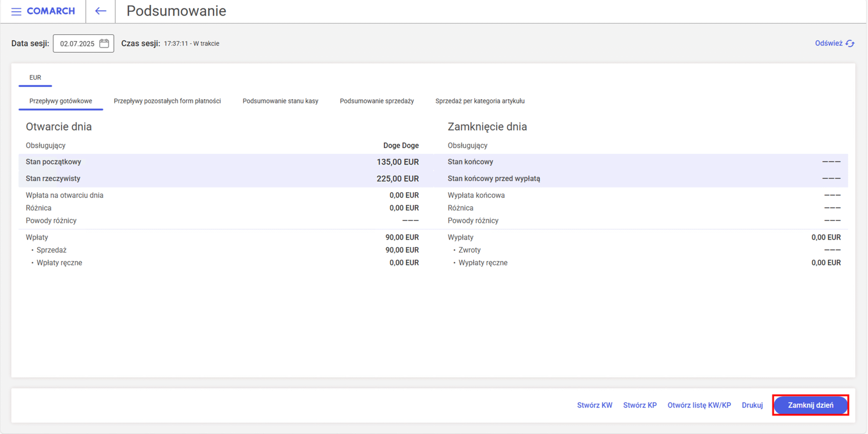Click the Wypłata końcowa label
868x434 pixels.
[476, 195]
